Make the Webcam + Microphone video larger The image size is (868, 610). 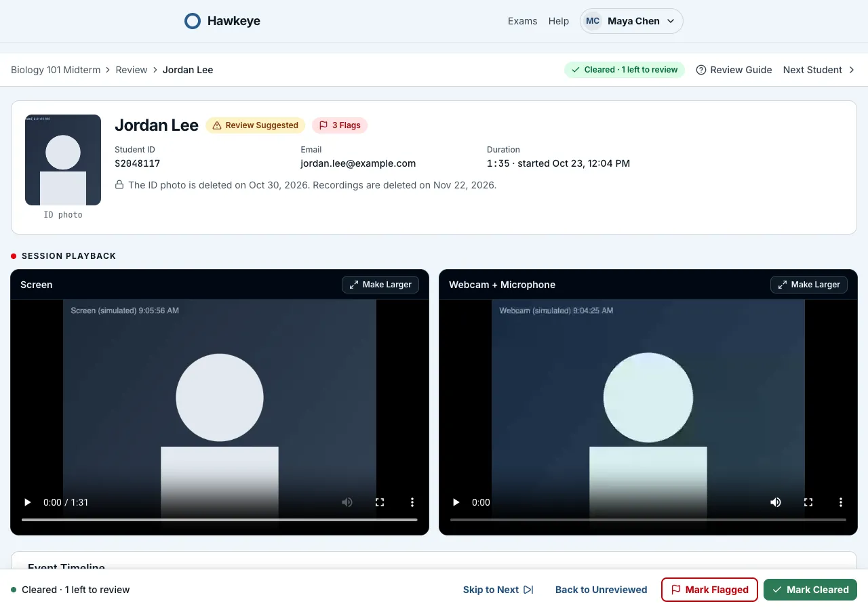point(809,285)
